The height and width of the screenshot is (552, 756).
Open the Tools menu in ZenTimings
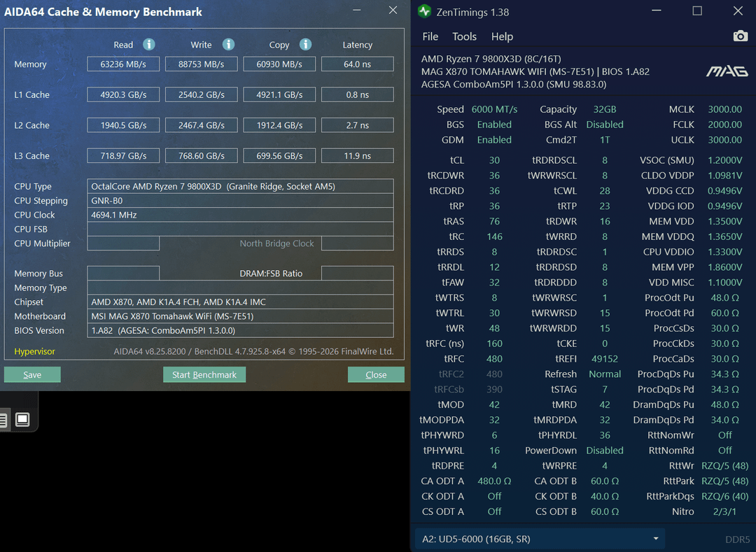point(464,36)
